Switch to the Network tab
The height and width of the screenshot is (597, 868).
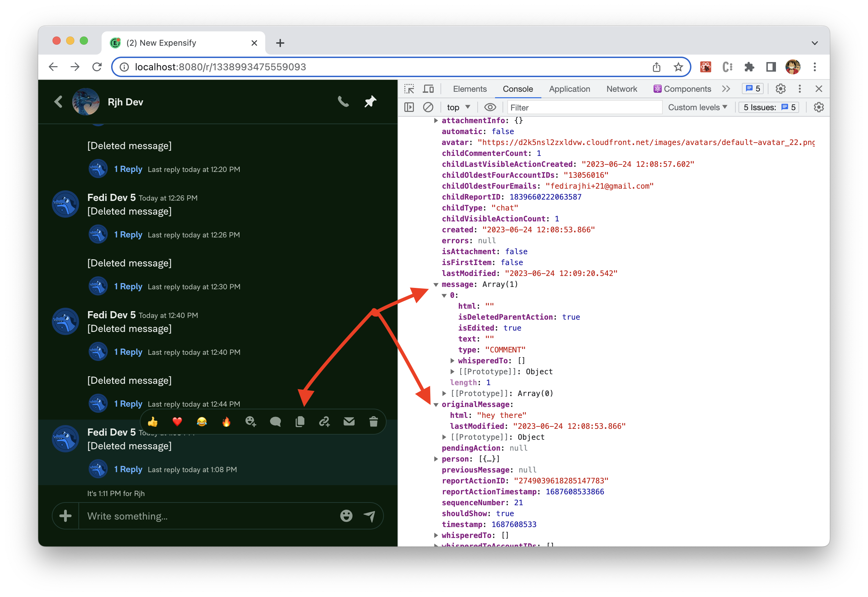point(622,89)
